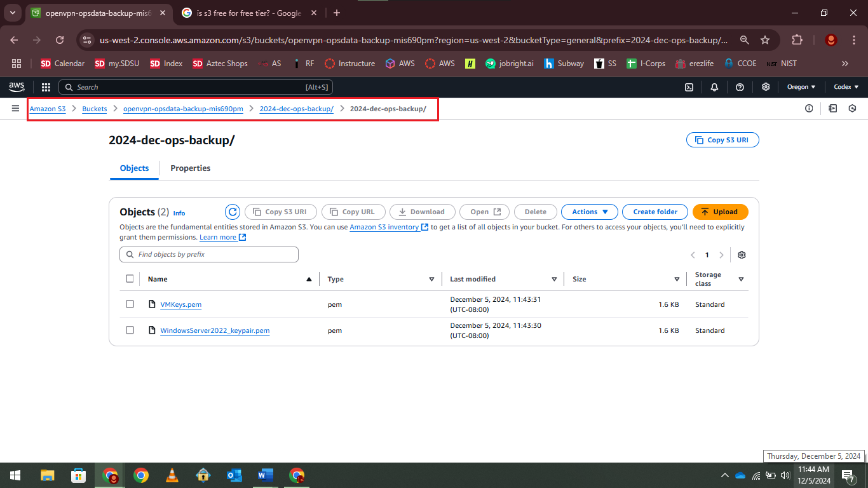
Task: Open Chrome extensions puzzle icon
Action: (x=797, y=40)
